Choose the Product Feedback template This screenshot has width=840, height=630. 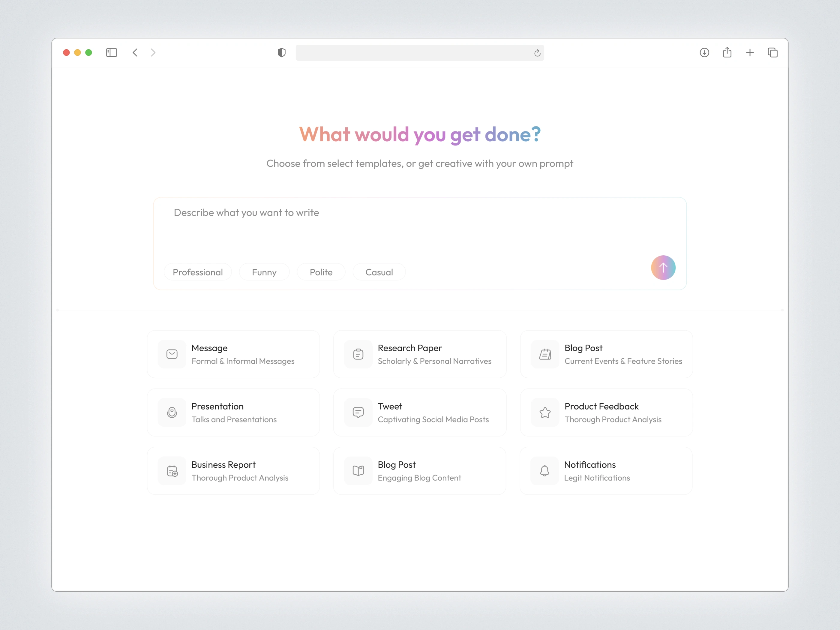tap(606, 412)
